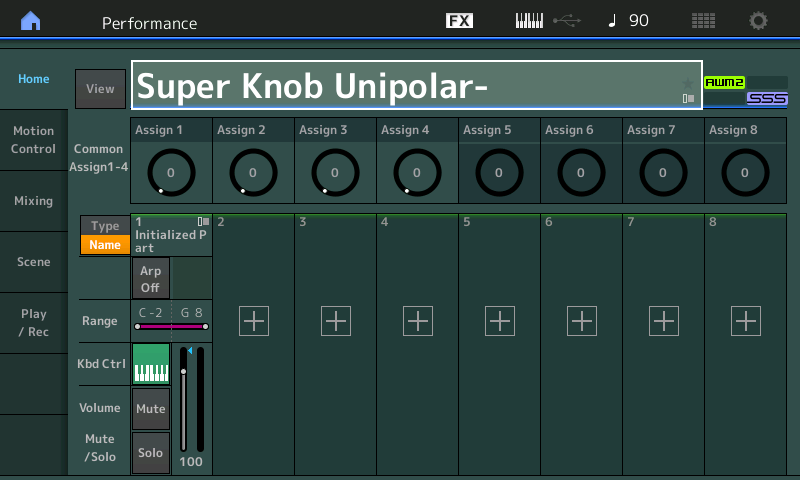The image size is (800, 480).
Task: Open the Utility gear settings
Action: pos(758,21)
